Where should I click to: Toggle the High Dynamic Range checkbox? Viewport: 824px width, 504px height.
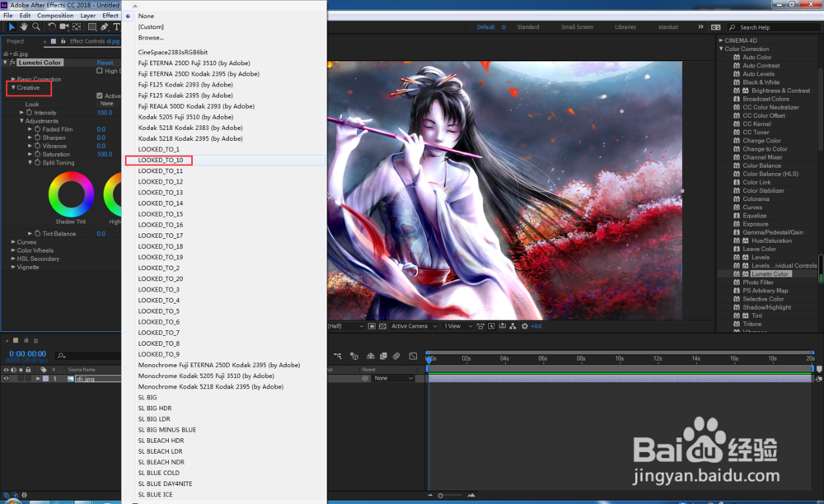(x=100, y=71)
